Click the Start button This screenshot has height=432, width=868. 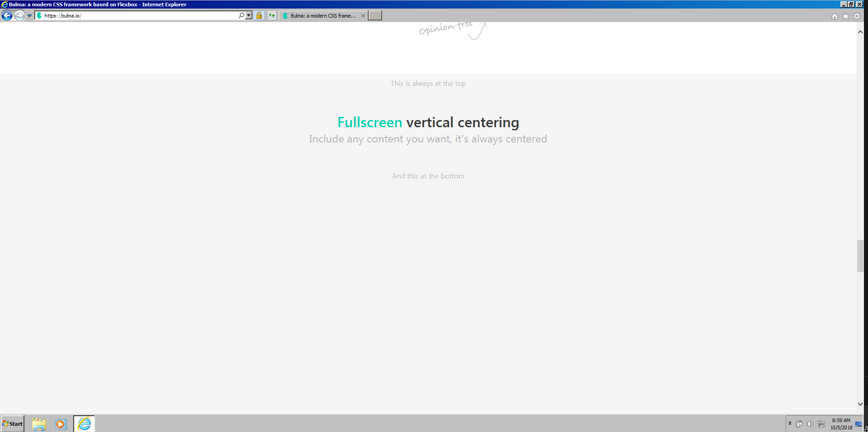pyautogui.click(x=12, y=423)
